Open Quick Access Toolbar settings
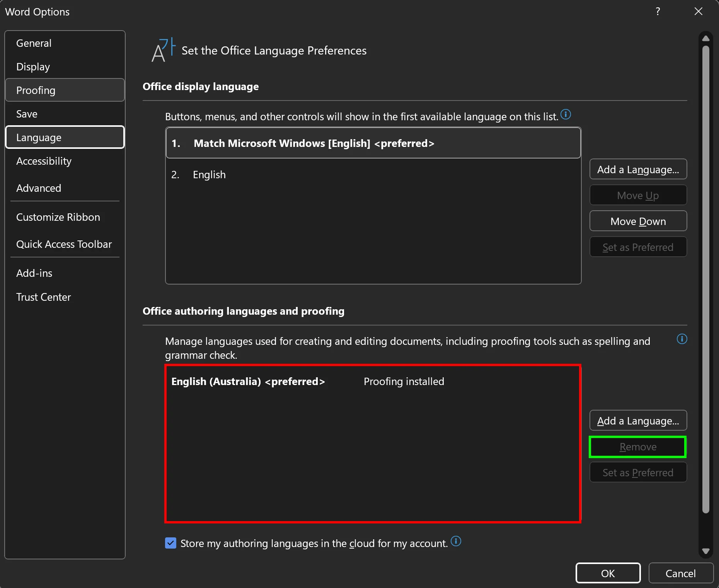Image resolution: width=719 pixels, height=588 pixels. 65,244
